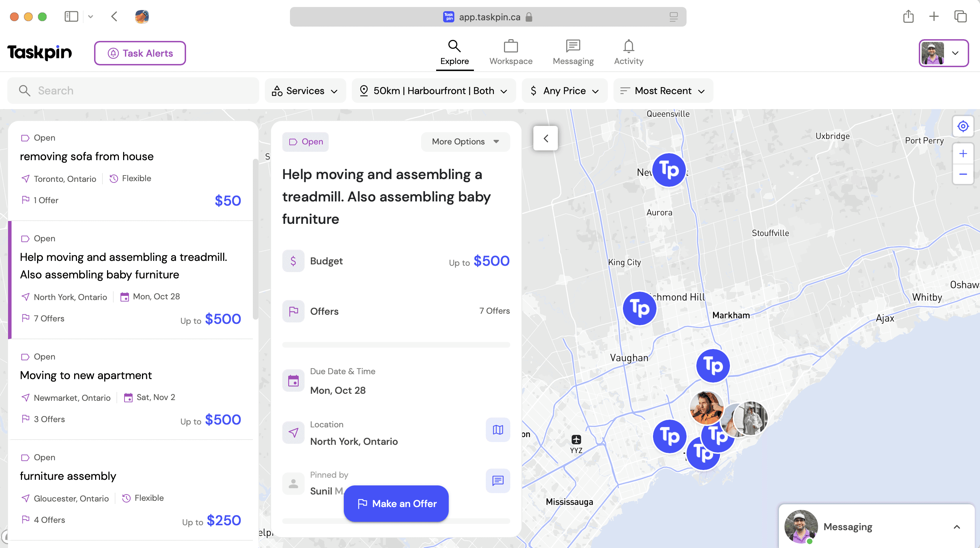Image resolution: width=980 pixels, height=548 pixels.
Task: Expand the Any Price dropdown
Action: 564,91
